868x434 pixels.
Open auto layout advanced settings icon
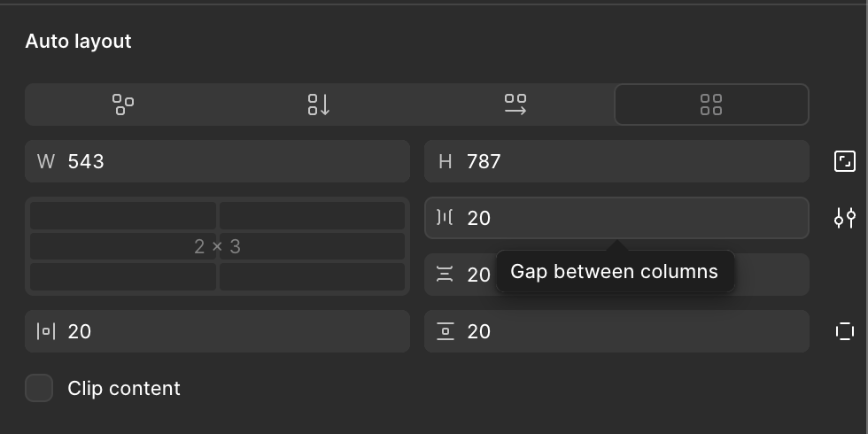845,218
